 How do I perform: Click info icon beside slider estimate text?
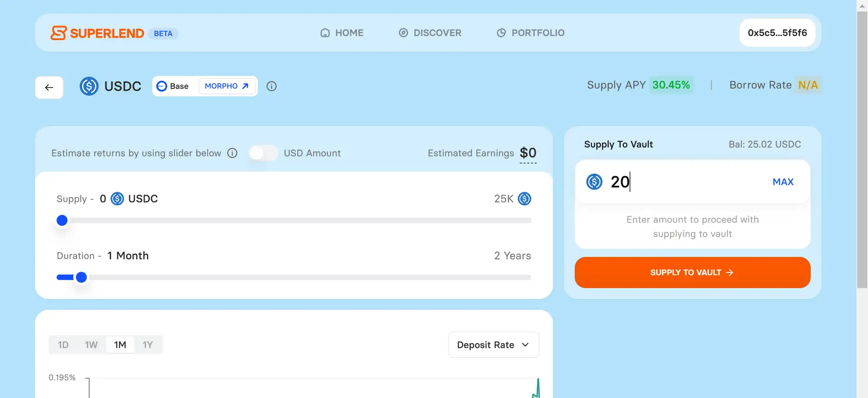pos(232,153)
